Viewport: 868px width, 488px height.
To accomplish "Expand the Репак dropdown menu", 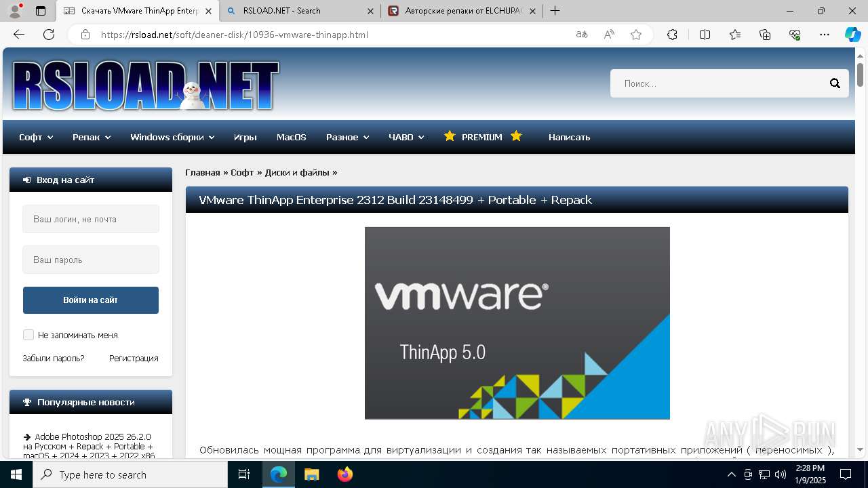I will [92, 137].
